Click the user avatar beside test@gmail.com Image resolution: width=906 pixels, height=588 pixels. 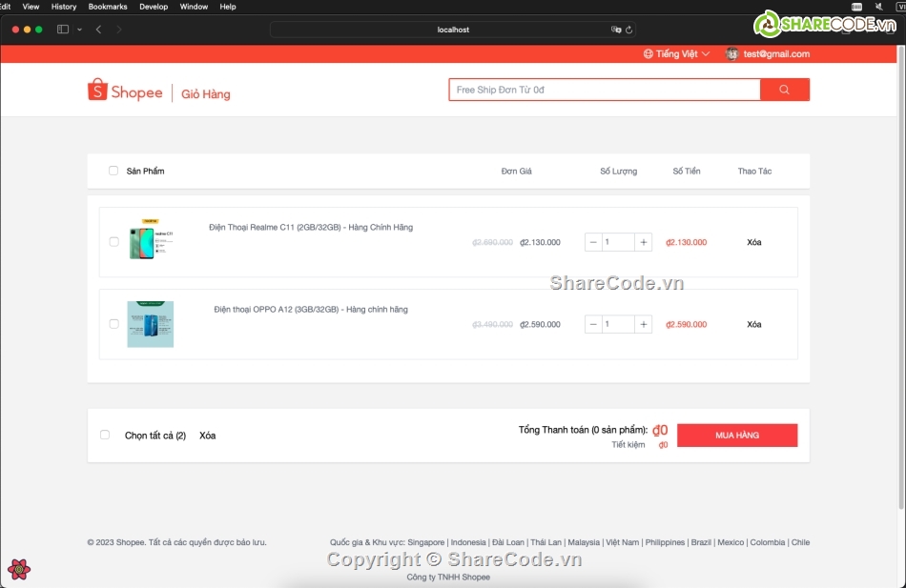click(x=732, y=53)
